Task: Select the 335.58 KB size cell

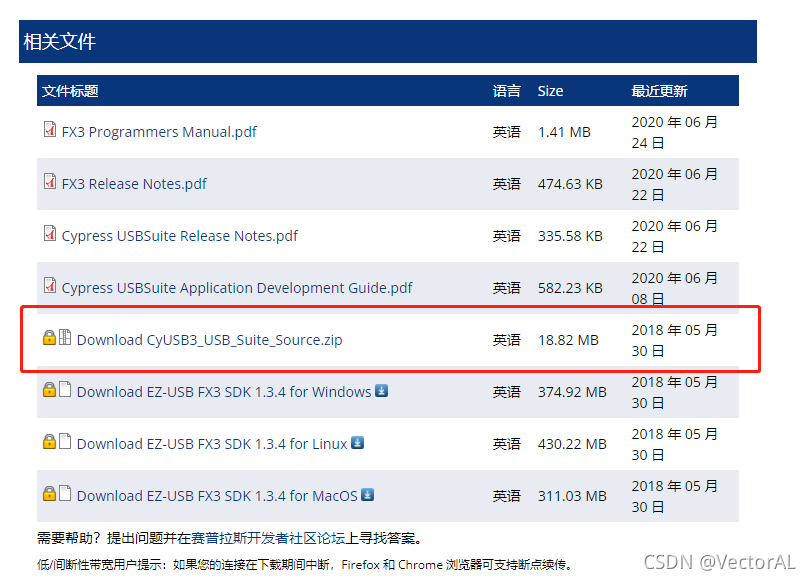Action: click(x=570, y=236)
